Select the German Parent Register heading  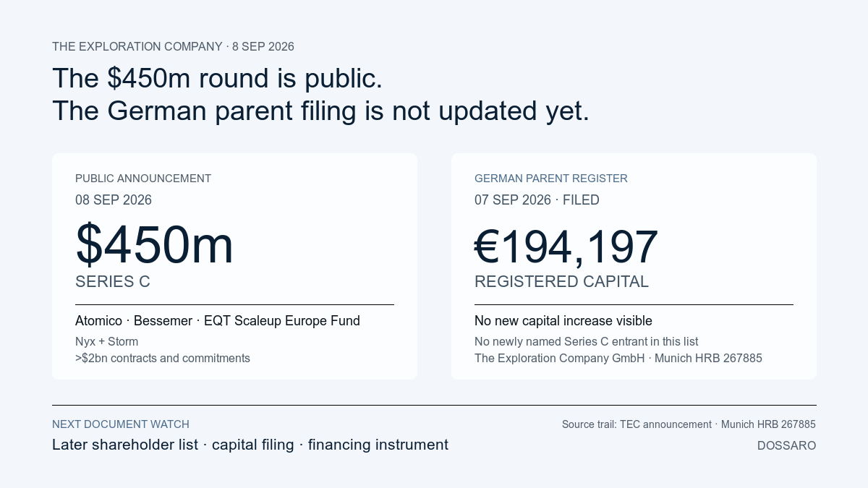point(551,179)
